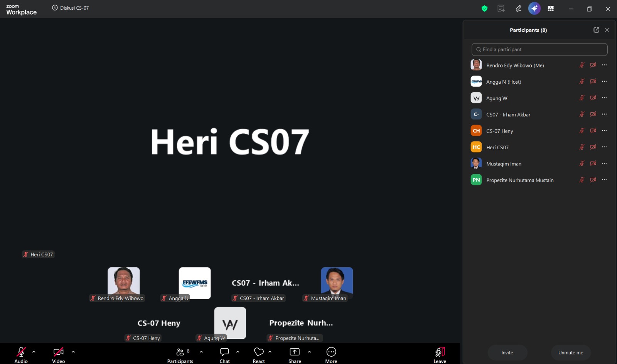
Task: Click muted mic icon for Agung W
Action: tap(582, 98)
